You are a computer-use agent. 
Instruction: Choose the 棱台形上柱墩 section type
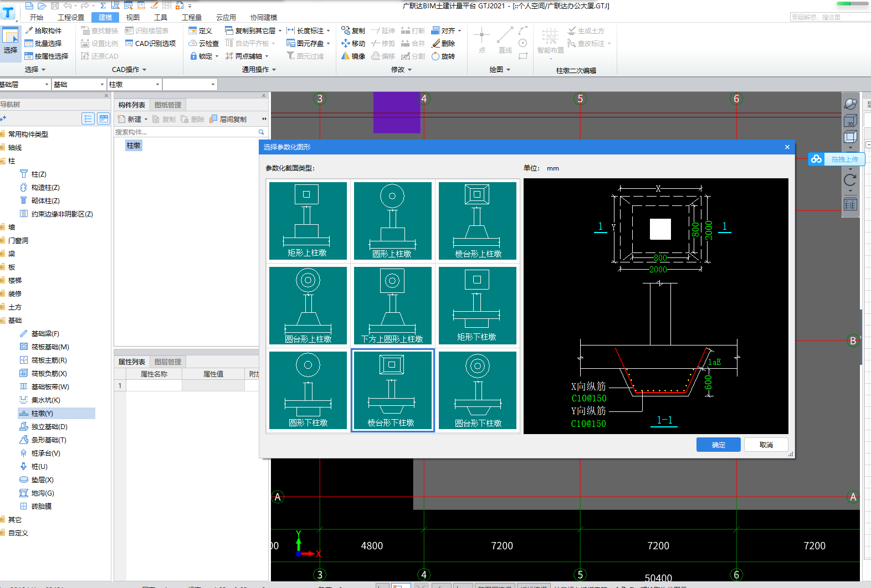pyautogui.click(x=477, y=221)
